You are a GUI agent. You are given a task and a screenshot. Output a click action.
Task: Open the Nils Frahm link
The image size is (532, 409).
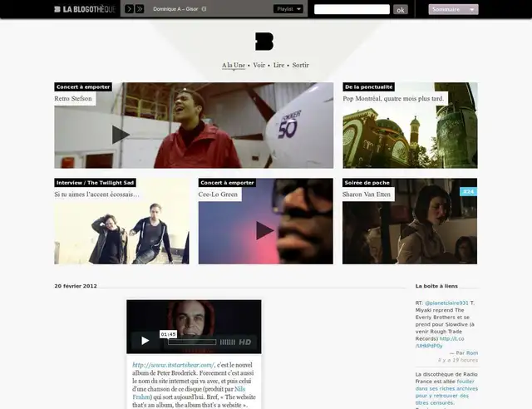[189, 393]
